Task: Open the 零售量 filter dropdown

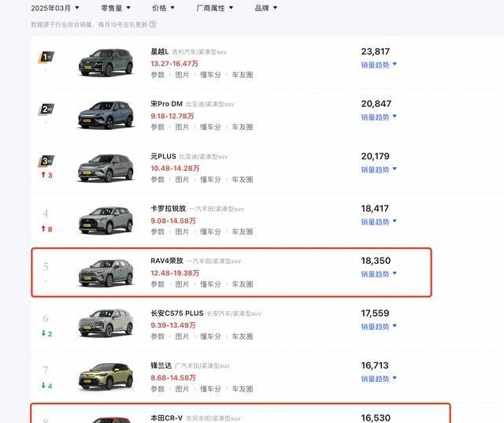Action: (x=116, y=8)
